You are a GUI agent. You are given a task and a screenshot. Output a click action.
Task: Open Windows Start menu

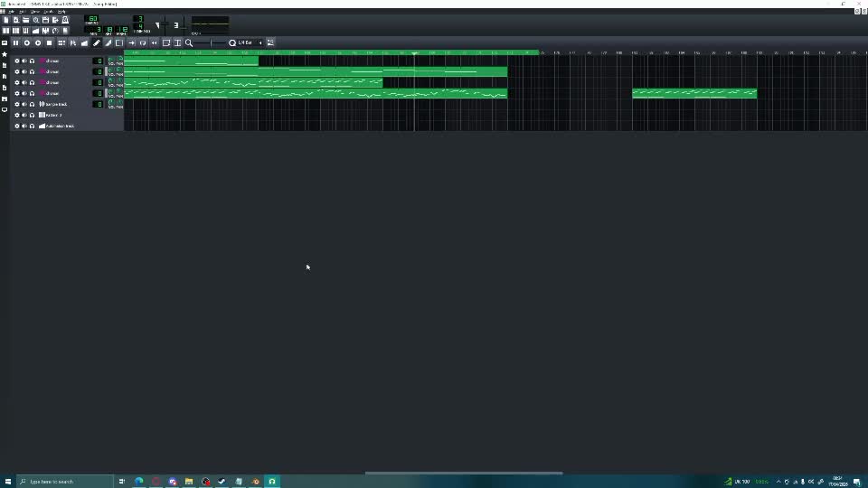click(8, 482)
